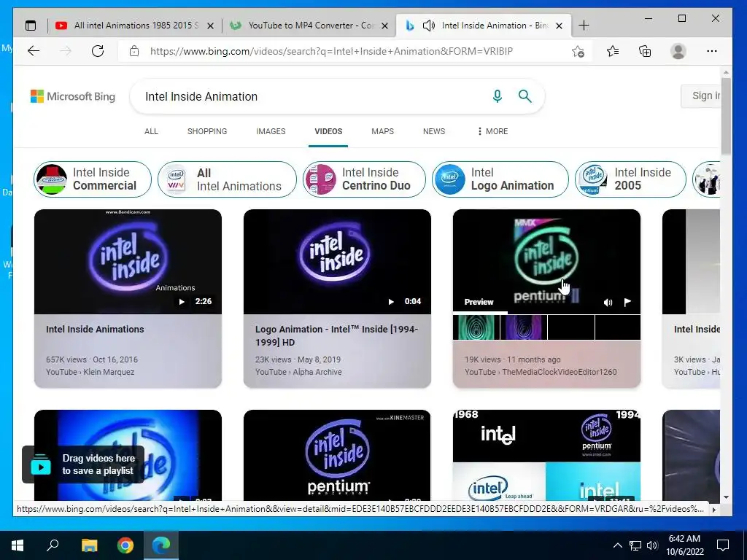Mute tab via speaker icon on Bing tab
Viewport: 747px width, 560px height.
(x=428, y=26)
